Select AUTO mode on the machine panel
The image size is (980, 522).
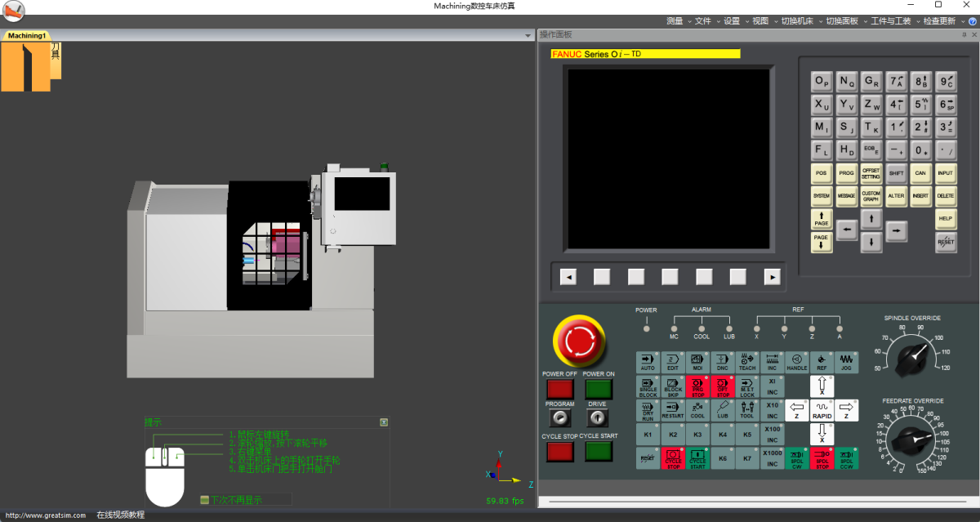648,363
